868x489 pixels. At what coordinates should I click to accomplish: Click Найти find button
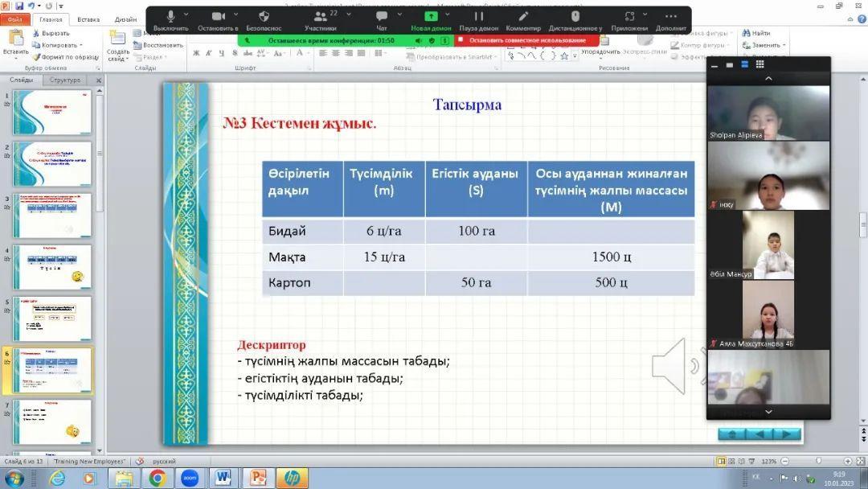[756, 33]
